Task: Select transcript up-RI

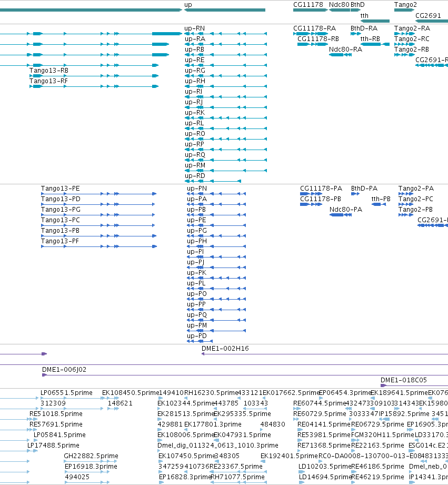Action: (193, 92)
